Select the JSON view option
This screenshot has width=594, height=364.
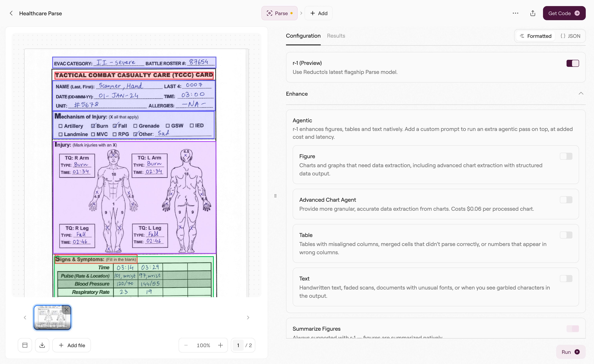point(570,36)
